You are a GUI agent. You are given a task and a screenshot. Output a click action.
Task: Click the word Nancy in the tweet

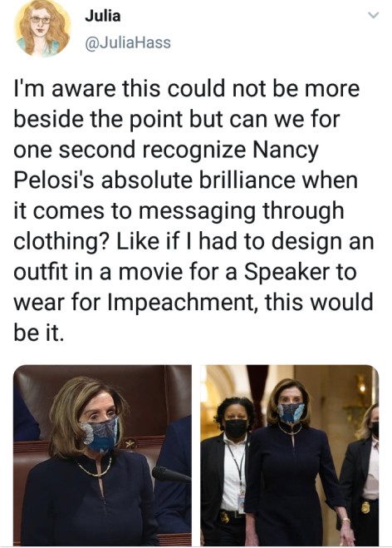click(x=286, y=150)
